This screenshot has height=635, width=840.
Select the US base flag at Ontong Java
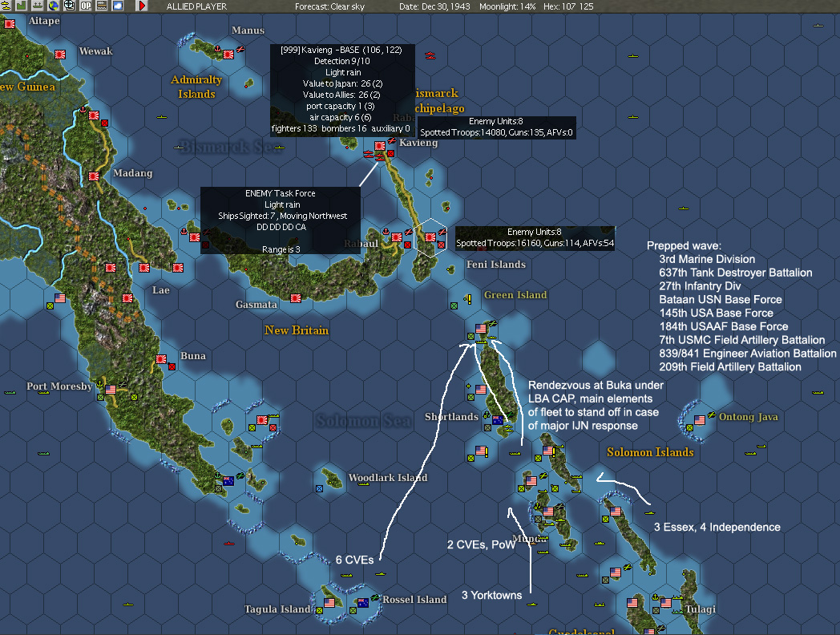pyautogui.click(x=700, y=420)
